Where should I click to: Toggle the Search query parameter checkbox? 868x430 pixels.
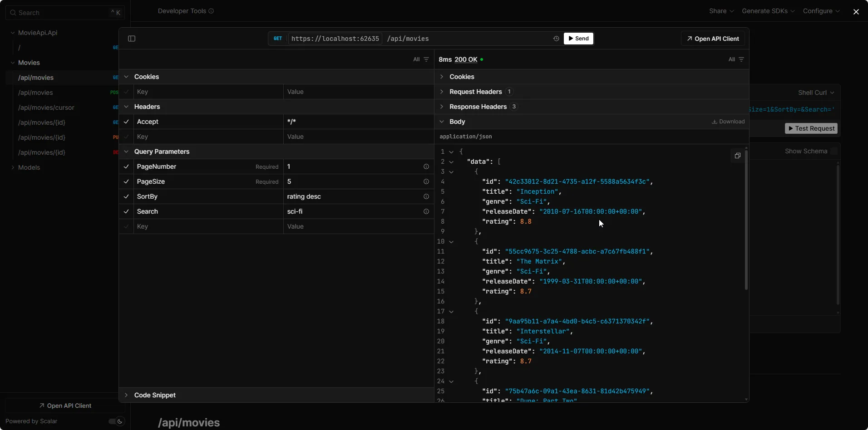(x=126, y=211)
